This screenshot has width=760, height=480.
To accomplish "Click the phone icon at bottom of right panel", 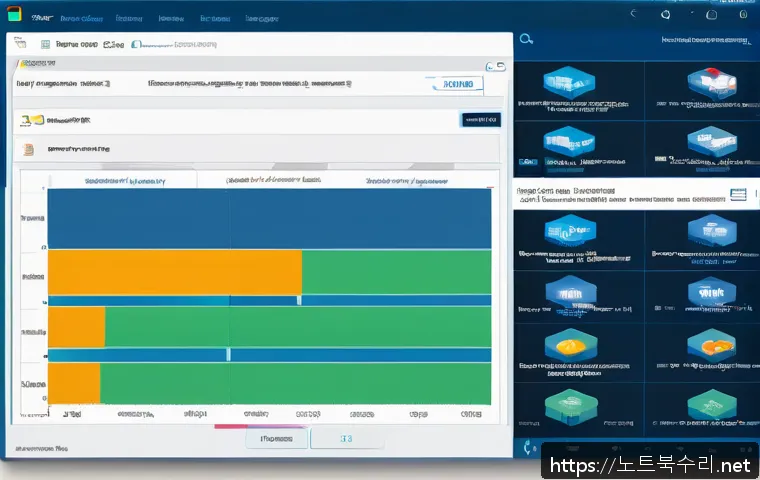I will tap(527, 447).
